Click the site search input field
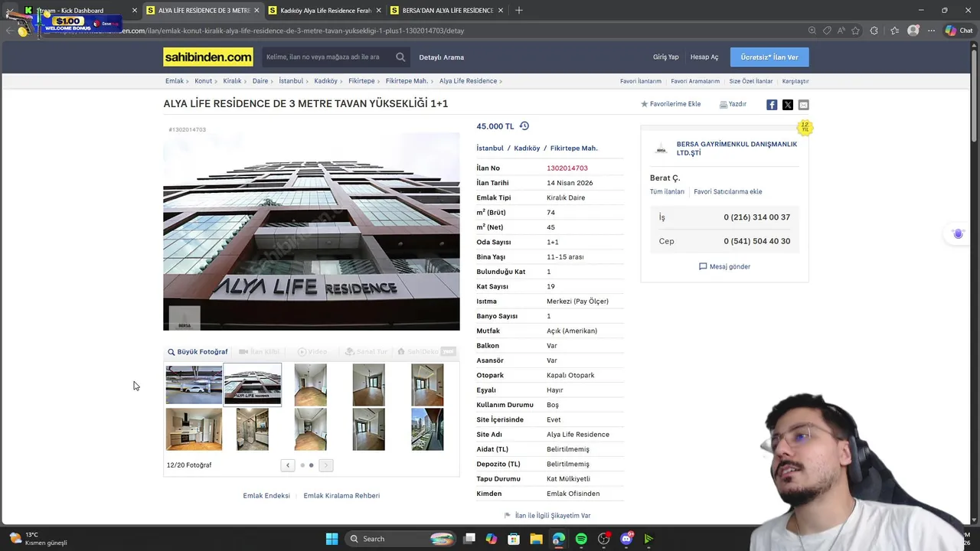Screen dimensions: 980x551 [x=328, y=57]
